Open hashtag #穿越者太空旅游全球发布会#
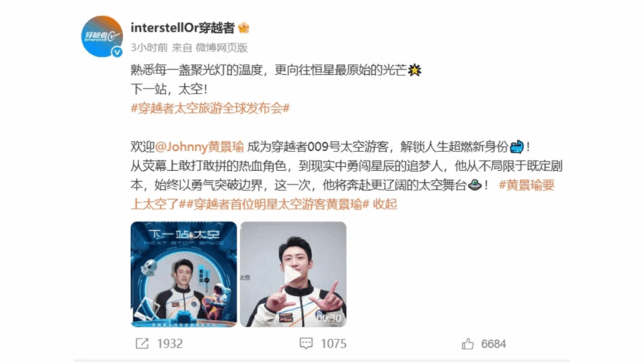 click(210, 108)
